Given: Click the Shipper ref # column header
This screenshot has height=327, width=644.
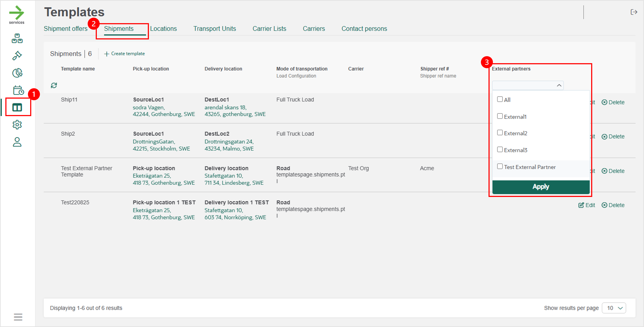Looking at the screenshot, I should (434, 69).
